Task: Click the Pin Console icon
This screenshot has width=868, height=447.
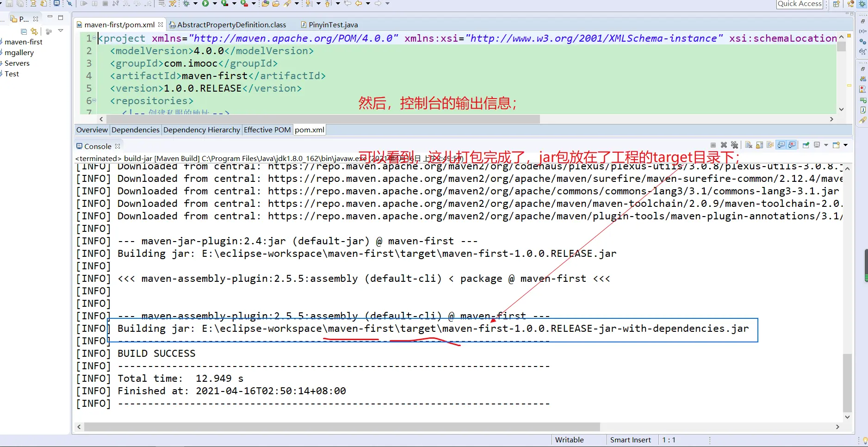Action: (806, 145)
